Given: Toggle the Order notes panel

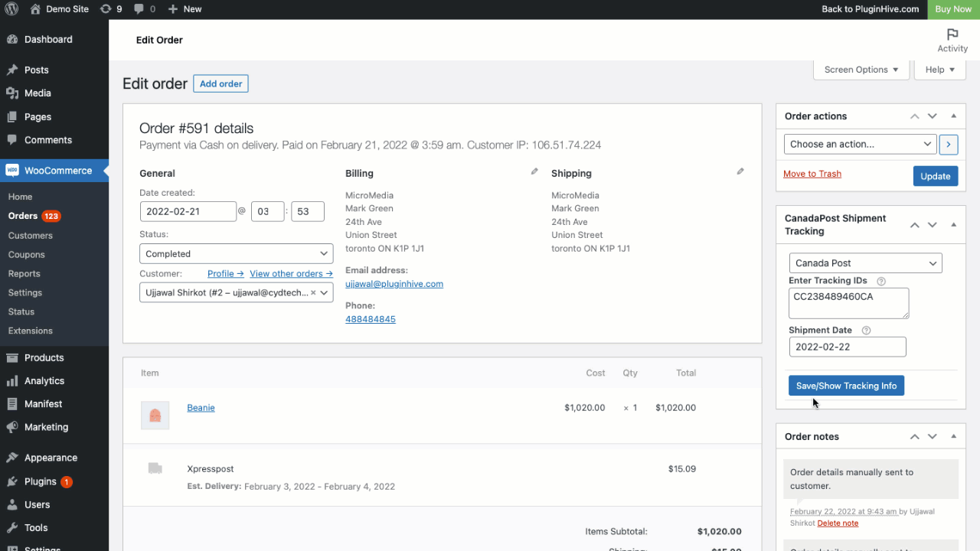Looking at the screenshot, I should click(953, 436).
